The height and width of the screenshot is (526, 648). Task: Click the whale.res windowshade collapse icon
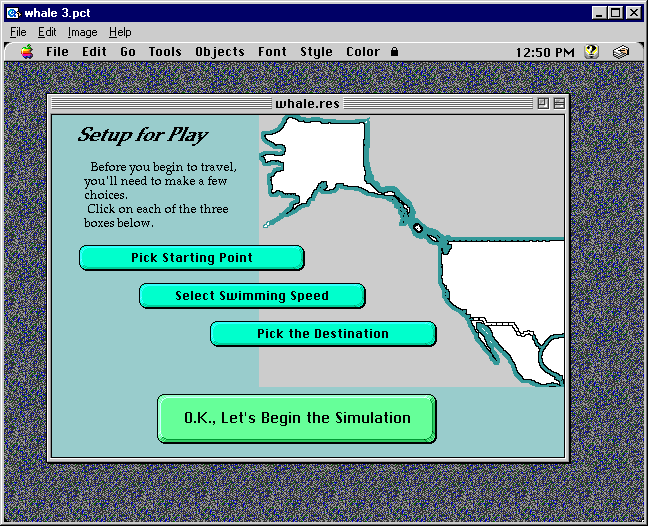coord(559,103)
